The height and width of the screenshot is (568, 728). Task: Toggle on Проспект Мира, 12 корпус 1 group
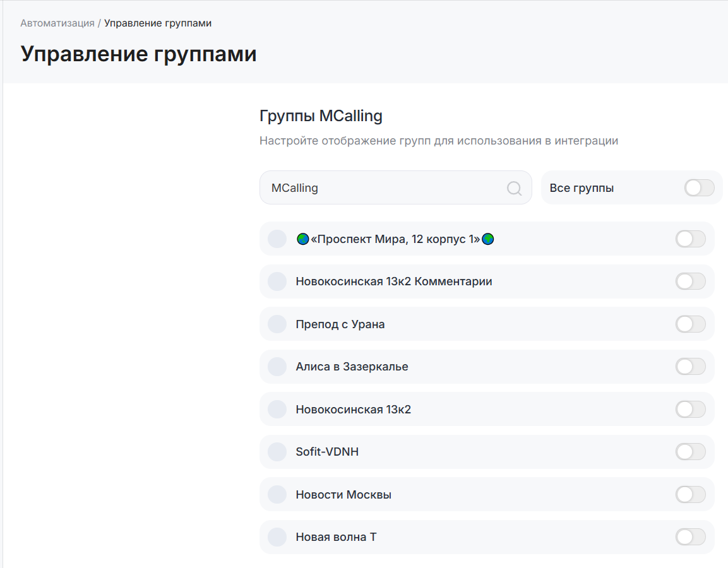(x=690, y=239)
